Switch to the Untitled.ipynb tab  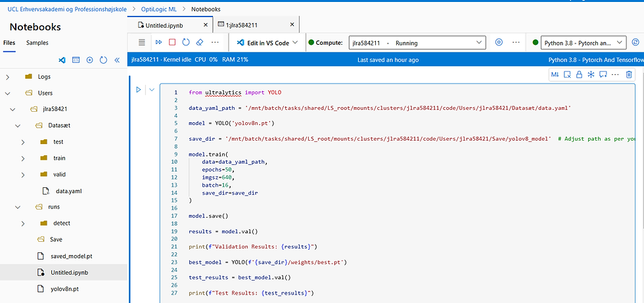tap(164, 25)
